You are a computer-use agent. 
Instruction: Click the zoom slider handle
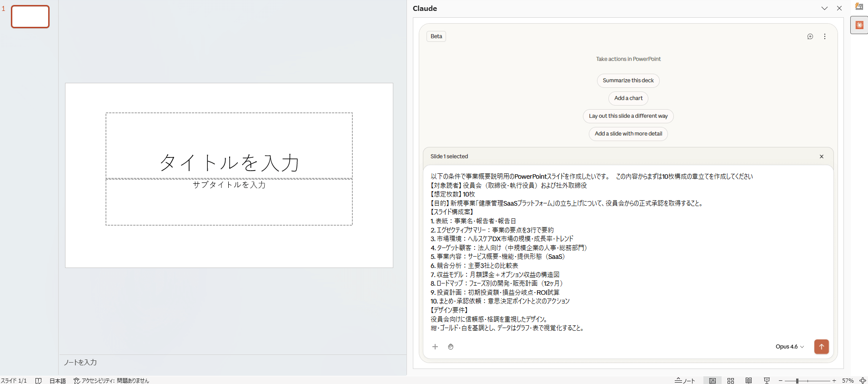coord(797,381)
